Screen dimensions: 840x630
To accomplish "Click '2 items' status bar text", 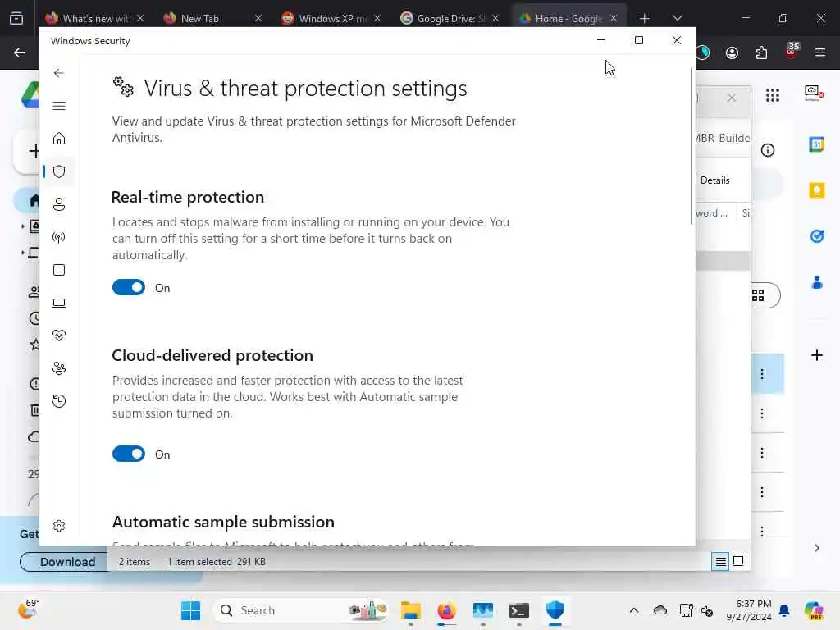I will point(134,561).
